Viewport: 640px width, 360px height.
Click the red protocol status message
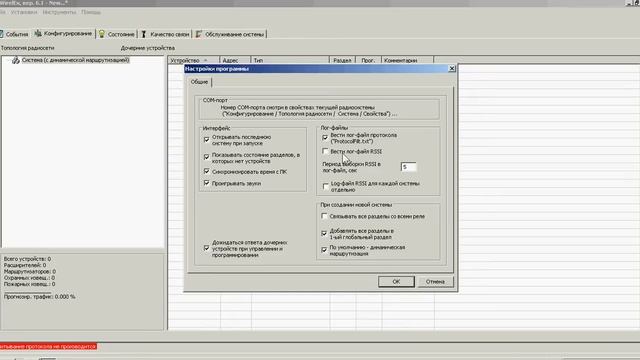(48, 347)
